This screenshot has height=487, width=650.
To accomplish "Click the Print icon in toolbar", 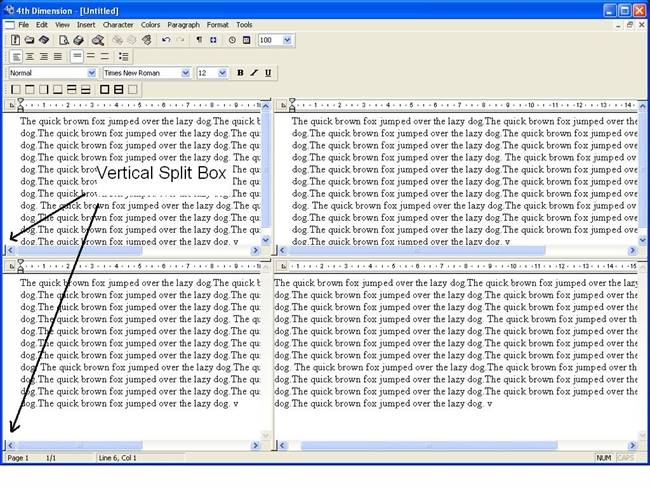I will 78,40.
